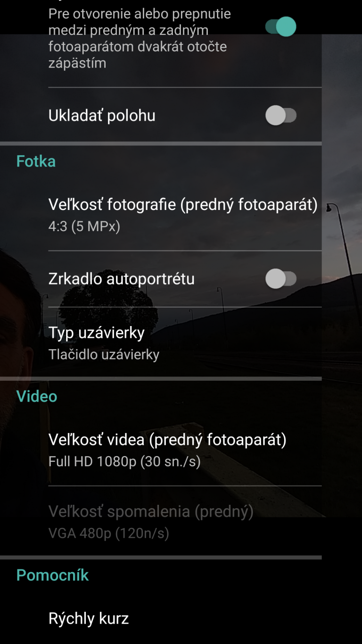Image resolution: width=362 pixels, height=644 pixels.
Task: Tap the Ukladať polohu label
Action: pos(102,116)
